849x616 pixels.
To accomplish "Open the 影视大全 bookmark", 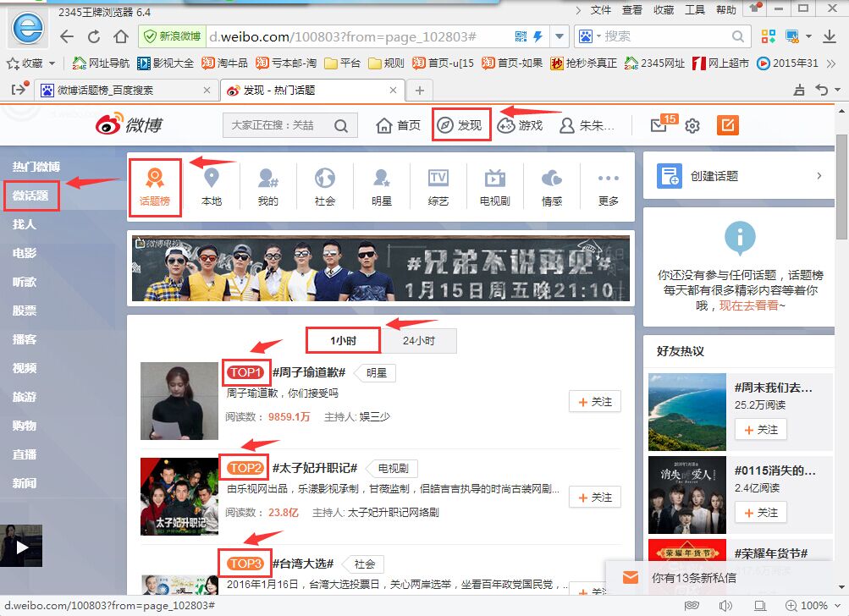I will [165, 63].
